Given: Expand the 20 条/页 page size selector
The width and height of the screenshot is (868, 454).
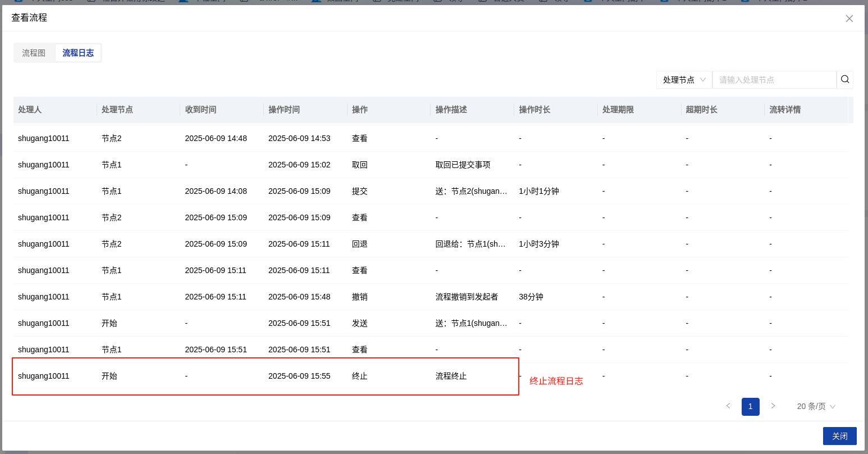Looking at the screenshot, I should pyautogui.click(x=816, y=406).
